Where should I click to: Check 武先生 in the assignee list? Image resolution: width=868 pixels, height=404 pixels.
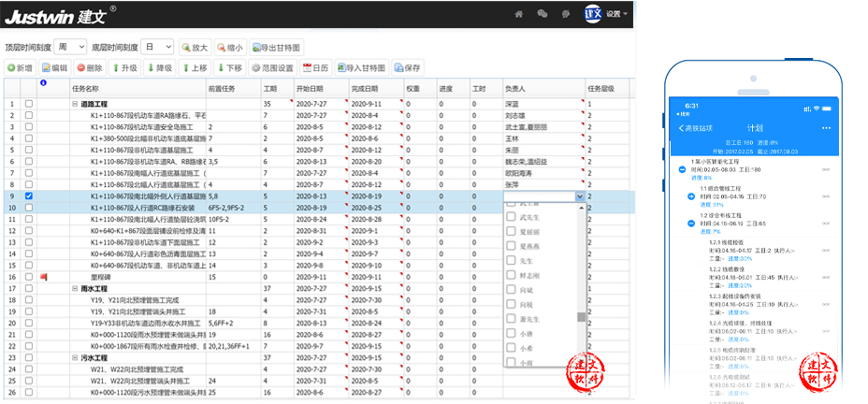pyautogui.click(x=513, y=216)
